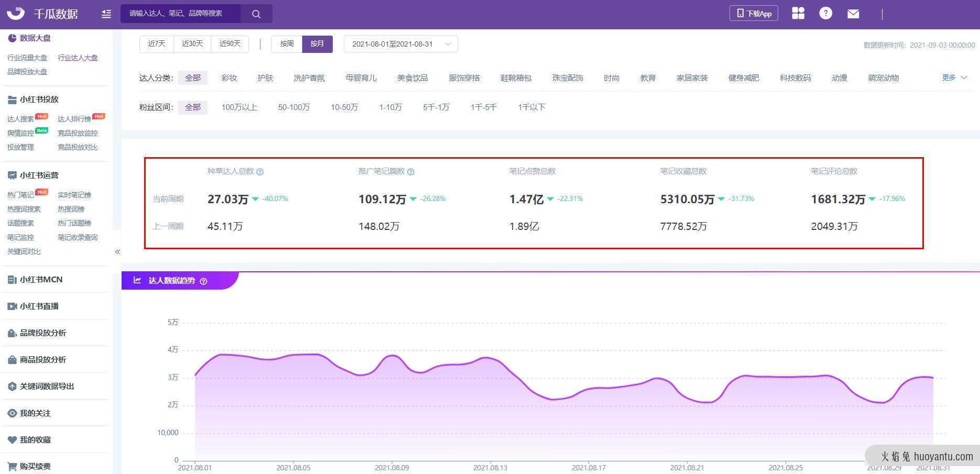Image resolution: width=980 pixels, height=474 pixels.
Task: Click the 1.47亿 likes total value
Action: (x=526, y=200)
